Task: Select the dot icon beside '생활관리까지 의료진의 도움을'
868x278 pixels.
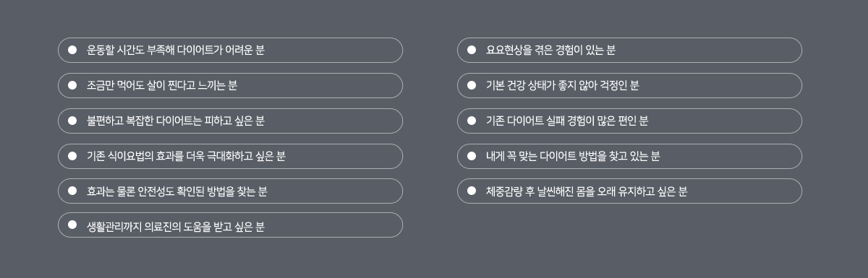Action: pos(72,225)
